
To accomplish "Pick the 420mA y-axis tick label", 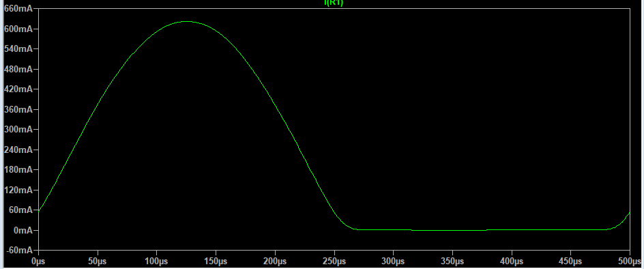I will point(18,89).
